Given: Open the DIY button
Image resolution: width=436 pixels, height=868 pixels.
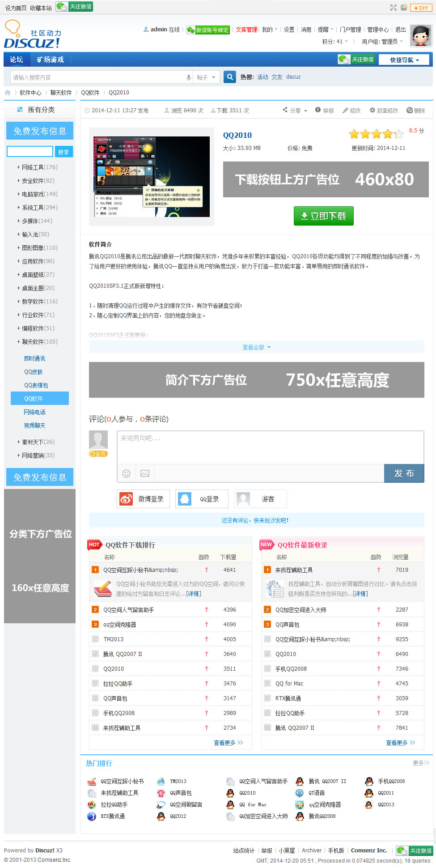Looking at the screenshot, I should tap(421, 8).
